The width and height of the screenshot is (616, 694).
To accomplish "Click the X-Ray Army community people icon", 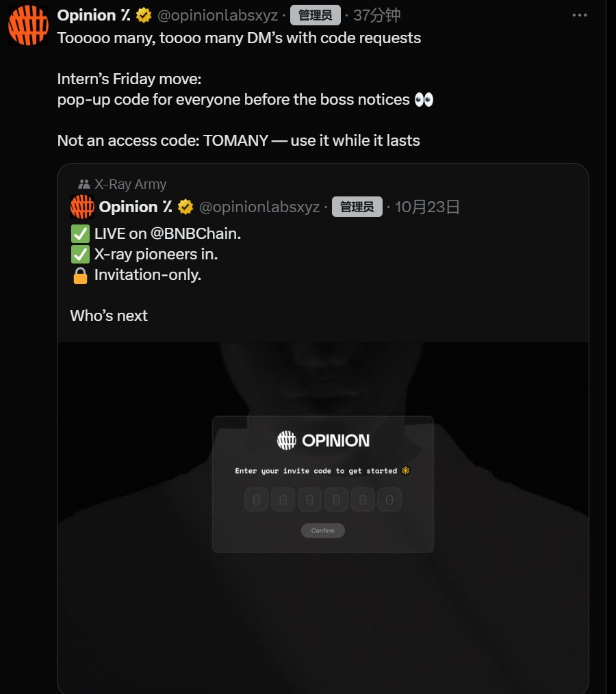I will click(x=84, y=184).
